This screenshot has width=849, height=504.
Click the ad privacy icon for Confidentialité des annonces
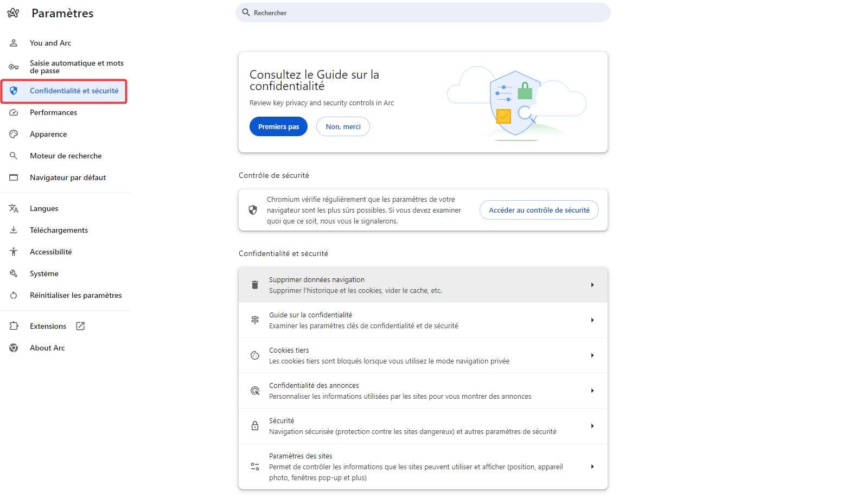pyautogui.click(x=255, y=391)
